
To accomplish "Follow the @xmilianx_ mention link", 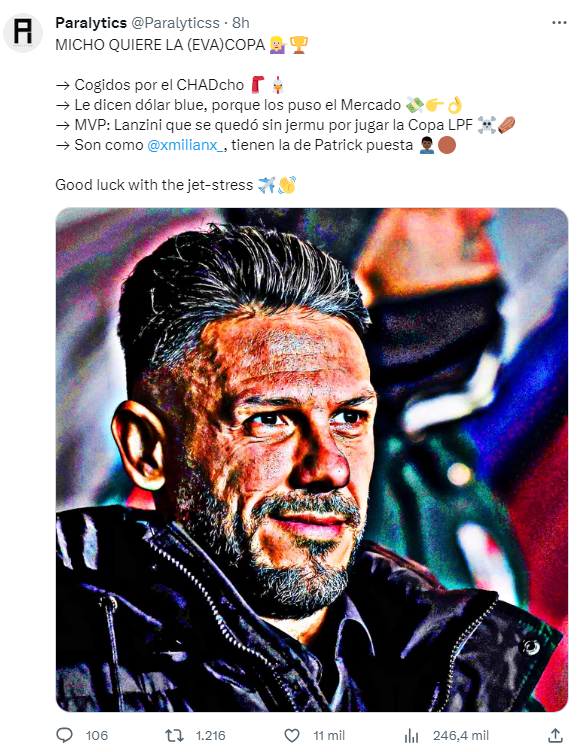I will pyautogui.click(x=185, y=145).
